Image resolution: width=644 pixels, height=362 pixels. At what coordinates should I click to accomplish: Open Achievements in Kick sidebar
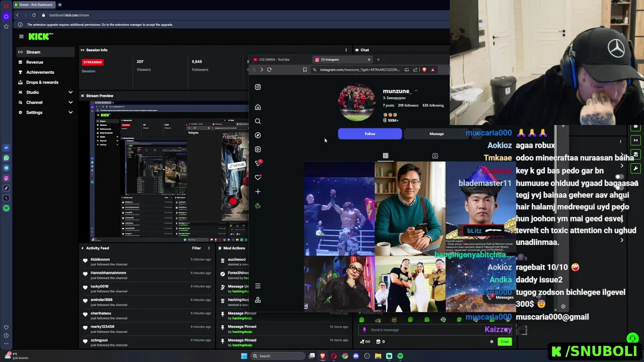pyautogui.click(x=45, y=72)
